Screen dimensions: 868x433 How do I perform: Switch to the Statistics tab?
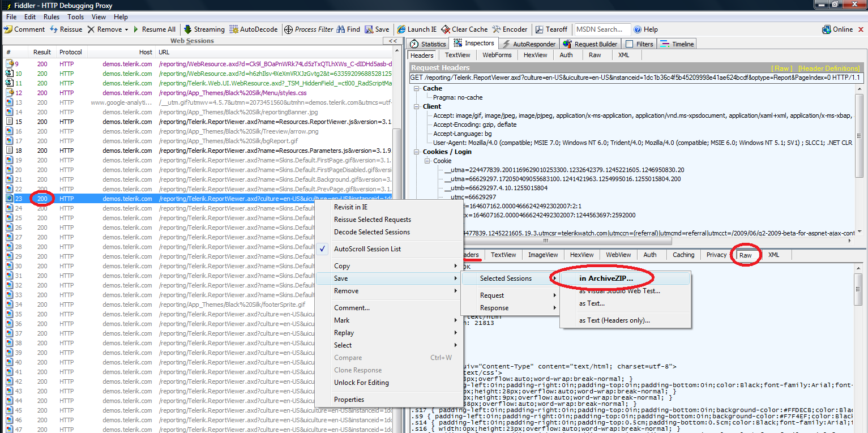click(428, 44)
